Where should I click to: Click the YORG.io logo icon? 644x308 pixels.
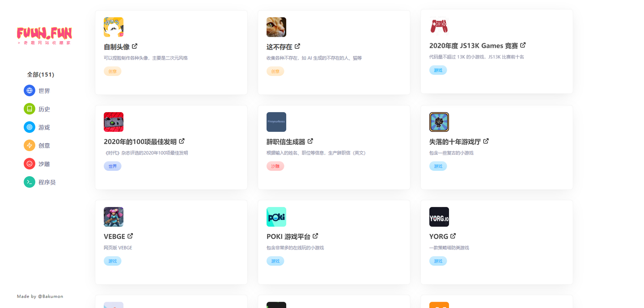point(439,217)
